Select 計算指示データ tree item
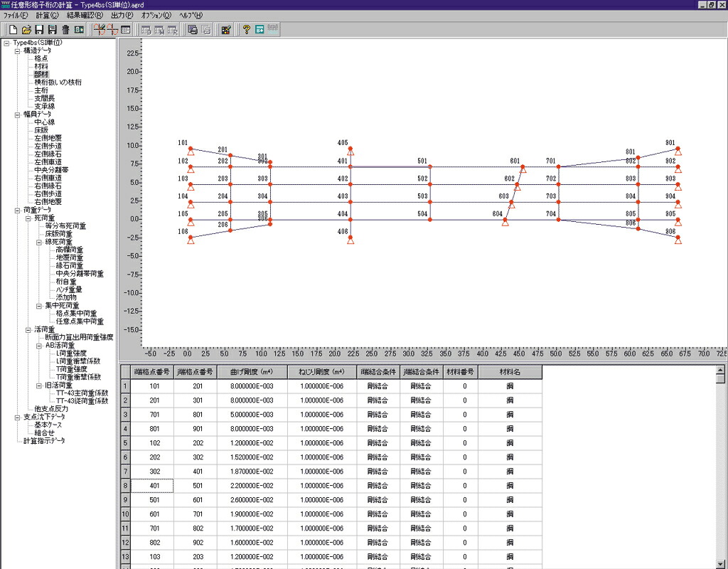This screenshot has height=569, width=728. (44, 441)
